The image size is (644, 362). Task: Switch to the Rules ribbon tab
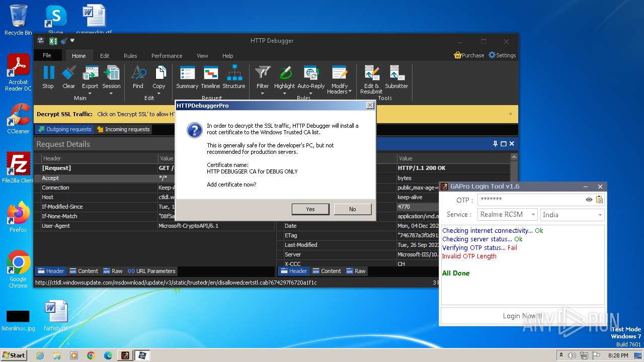(x=130, y=56)
